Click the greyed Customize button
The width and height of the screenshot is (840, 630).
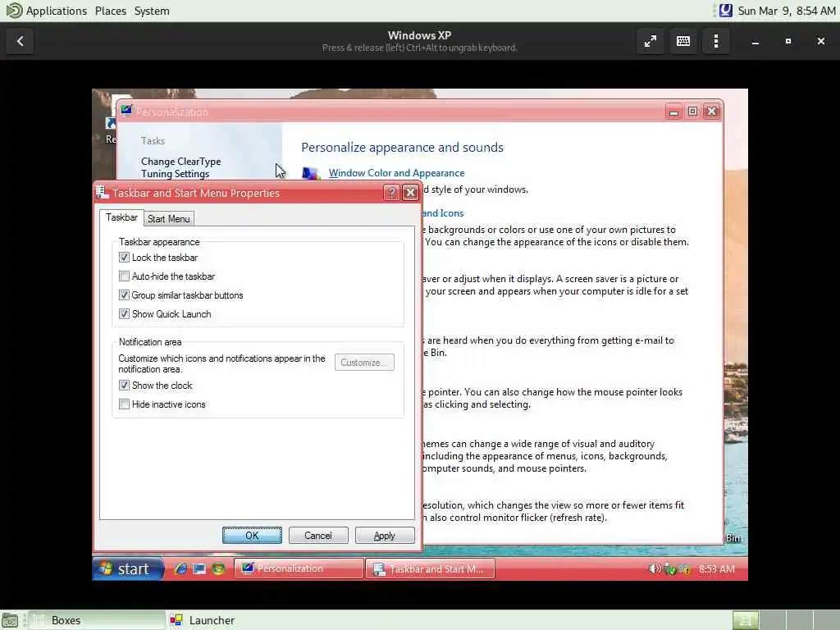pos(364,363)
